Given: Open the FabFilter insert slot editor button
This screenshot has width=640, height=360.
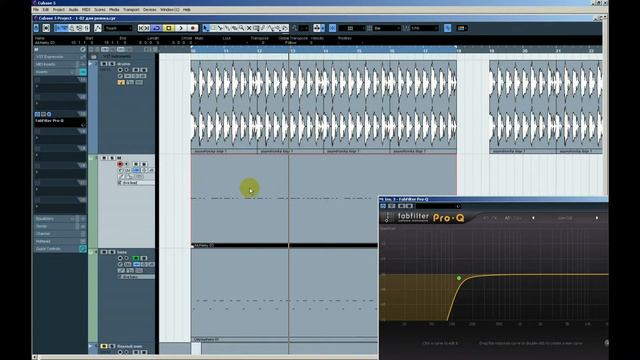Looking at the screenshot, I should 49,114.
